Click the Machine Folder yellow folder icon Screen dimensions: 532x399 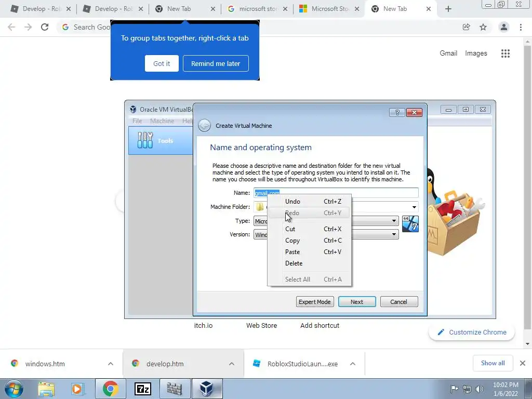coord(260,207)
